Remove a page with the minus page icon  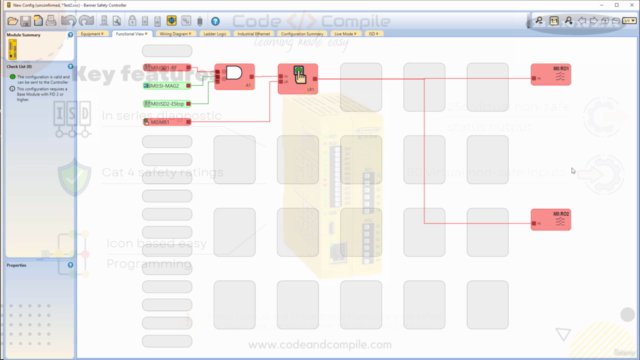(x=616, y=21)
